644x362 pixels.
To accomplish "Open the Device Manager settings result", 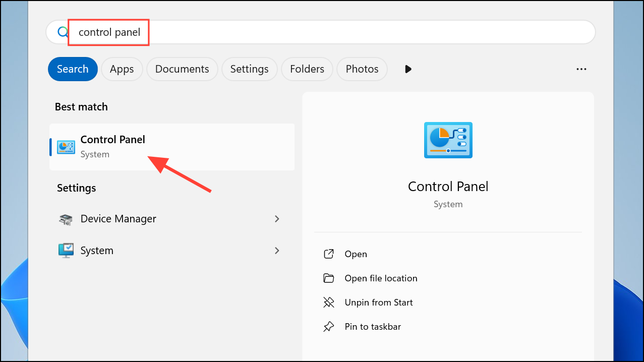I will coord(172,219).
